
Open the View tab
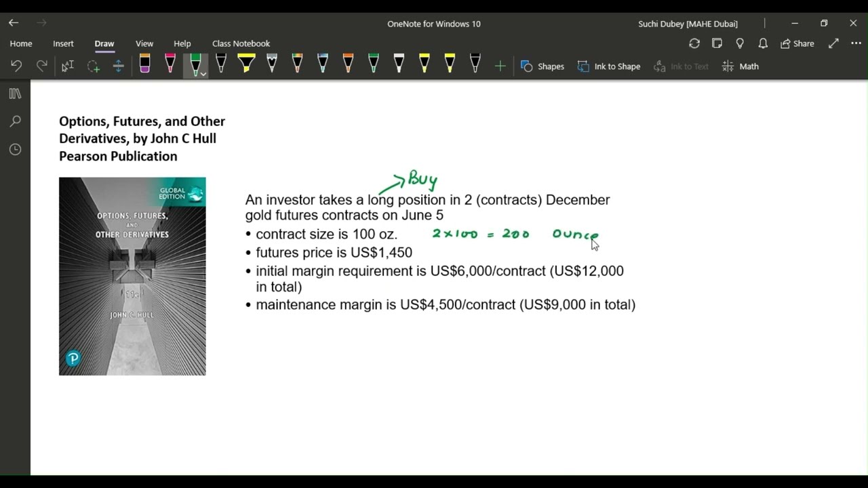coord(144,43)
